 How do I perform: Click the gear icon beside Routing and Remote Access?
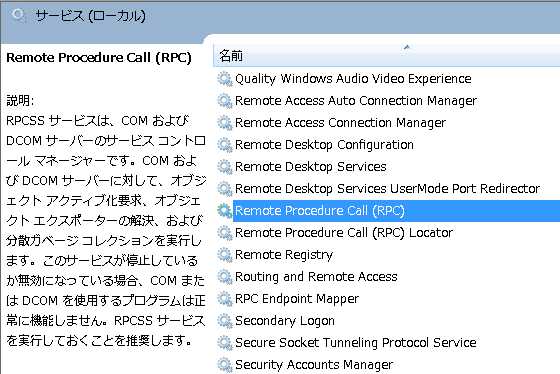pyautogui.click(x=225, y=277)
